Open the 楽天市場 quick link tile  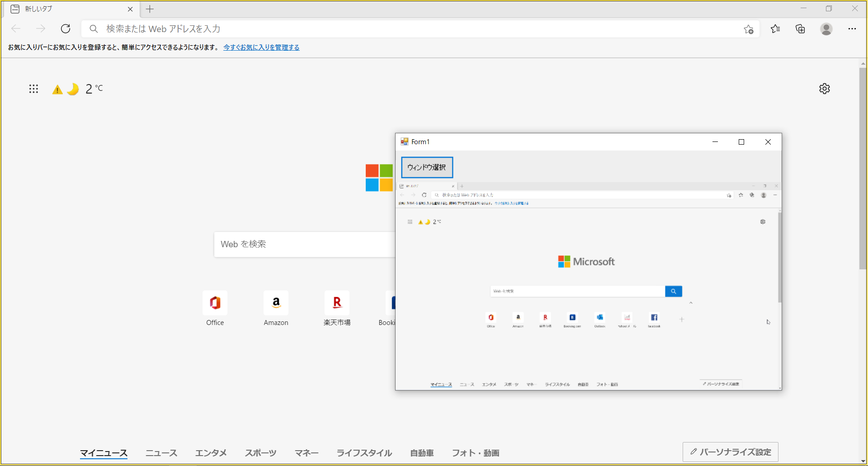pyautogui.click(x=337, y=309)
